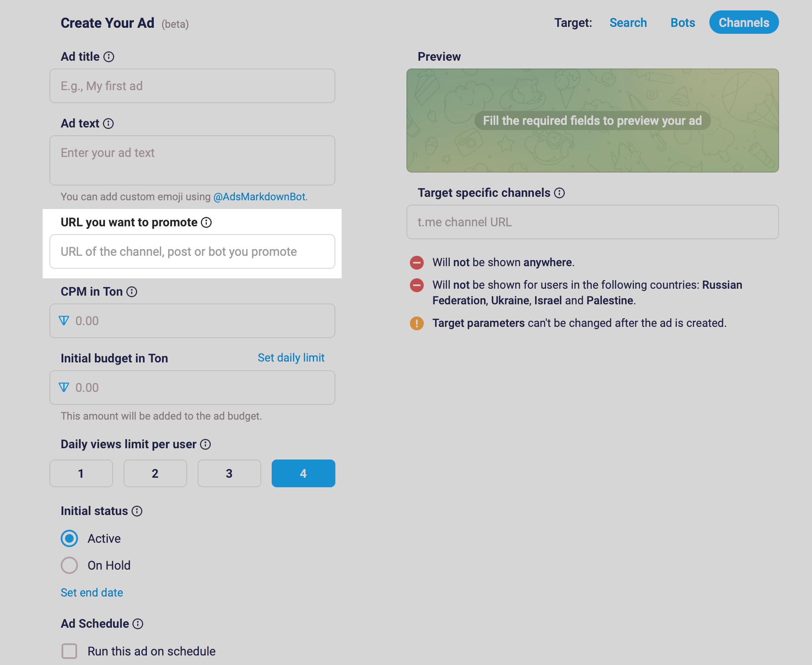This screenshot has height=665, width=812.
Task: Open the Set daily limit link
Action: pyautogui.click(x=291, y=358)
